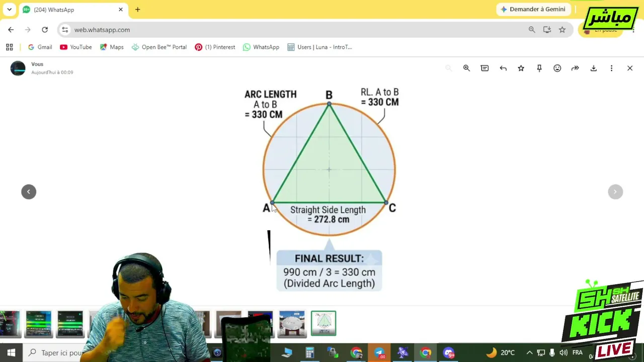Open Telegram from the taskbar
The height and width of the screenshot is (362, 644).
(x=379, y=353)
